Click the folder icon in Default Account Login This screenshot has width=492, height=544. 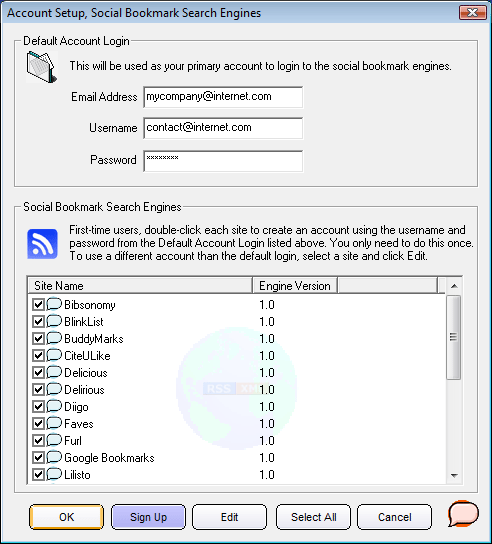[x=41, y=67]
